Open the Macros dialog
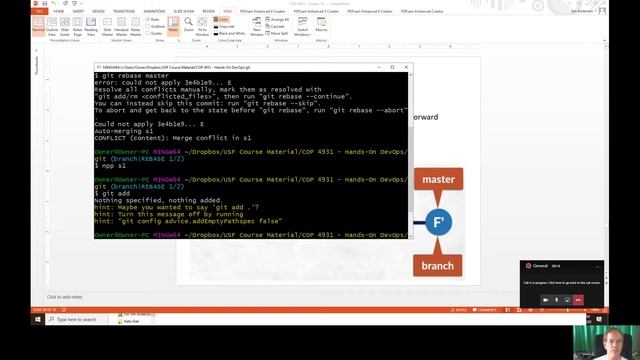Image resolution: width=640 pixels, height=360 pixels. tap(321, 24)
